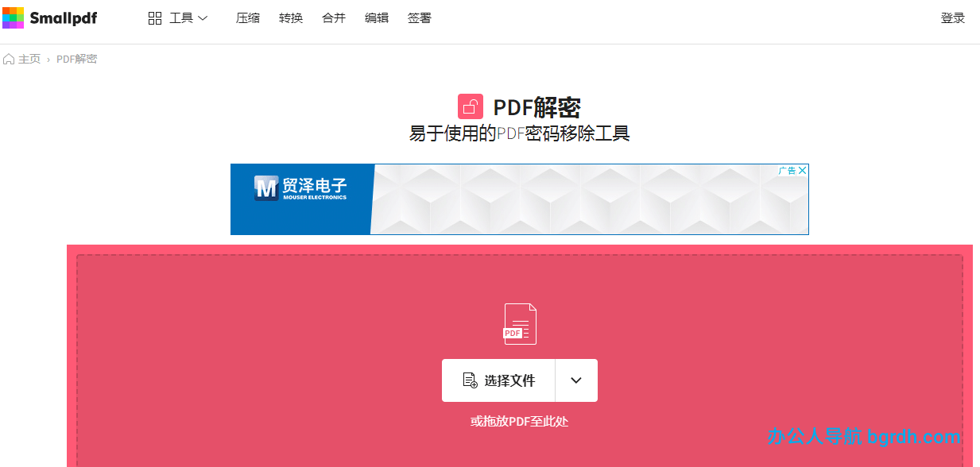Click the PDF document icon in the upload area

point(520,323)
